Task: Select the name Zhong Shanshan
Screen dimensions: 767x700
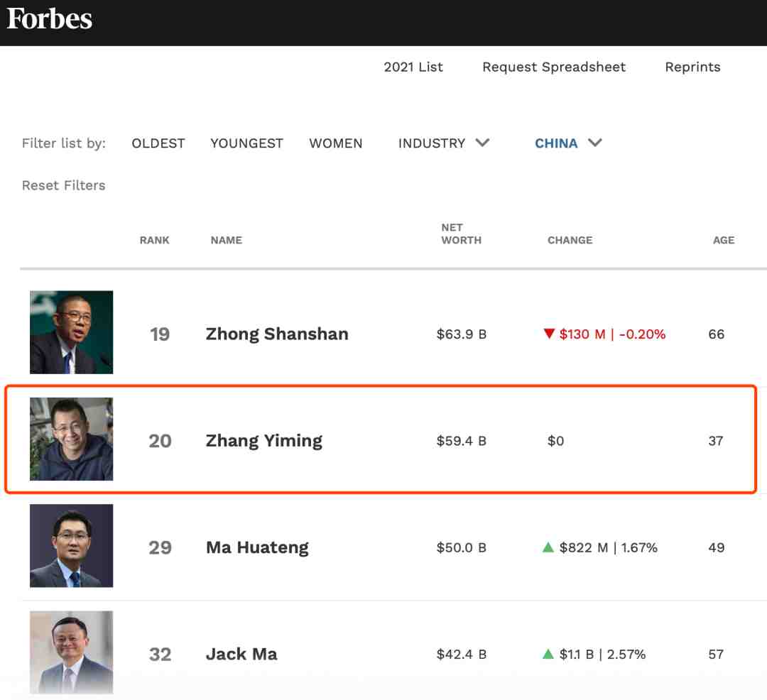Action: click(x=277, y=334)
